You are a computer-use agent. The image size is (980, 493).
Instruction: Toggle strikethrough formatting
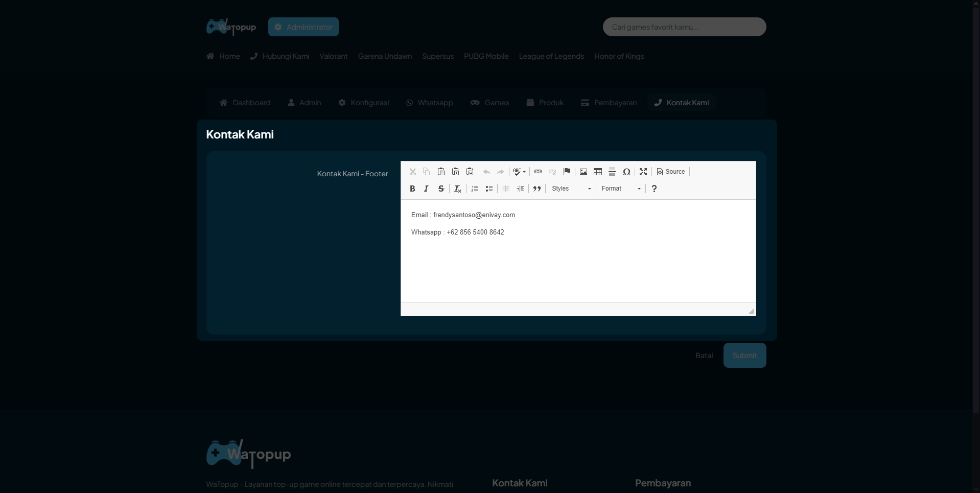(441, 189)
